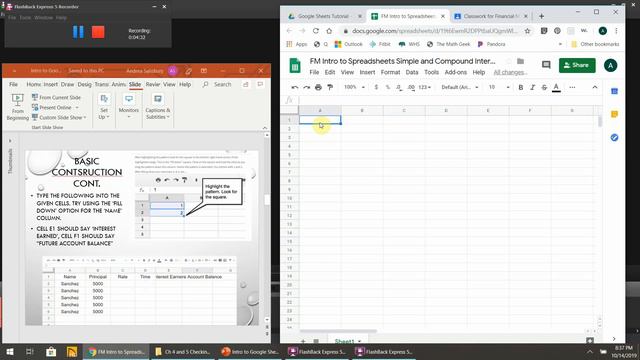Open the Default font family dropdown

pos(460,87)
